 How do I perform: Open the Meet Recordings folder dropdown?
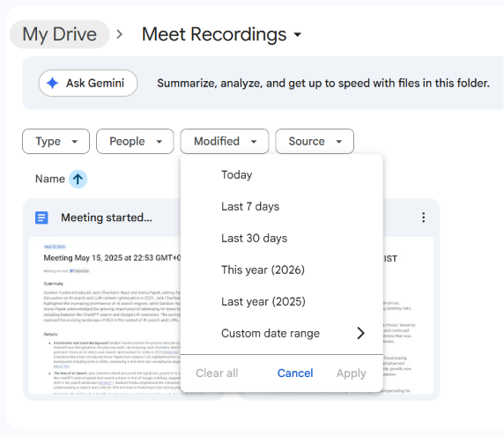coord(221,34)
